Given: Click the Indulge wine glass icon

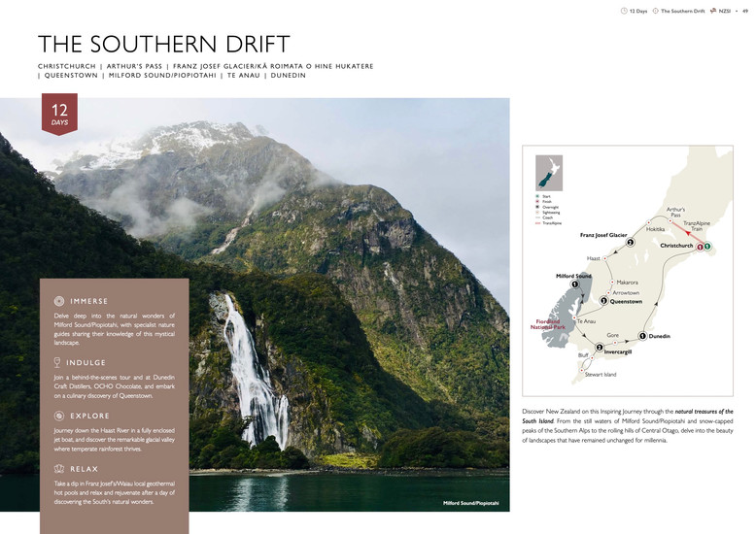Looking at the screenshot, I should tap(57, 362).
